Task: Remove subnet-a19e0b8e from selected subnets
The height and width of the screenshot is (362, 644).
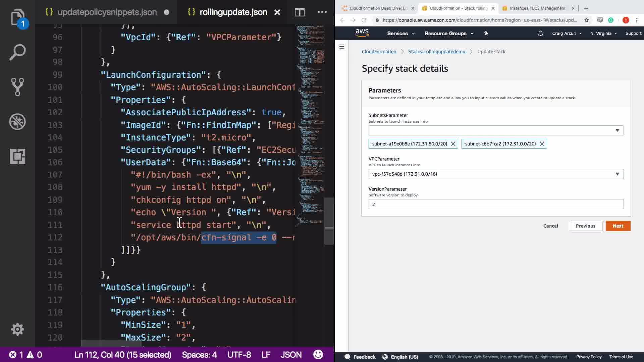Action: [453, 144]
